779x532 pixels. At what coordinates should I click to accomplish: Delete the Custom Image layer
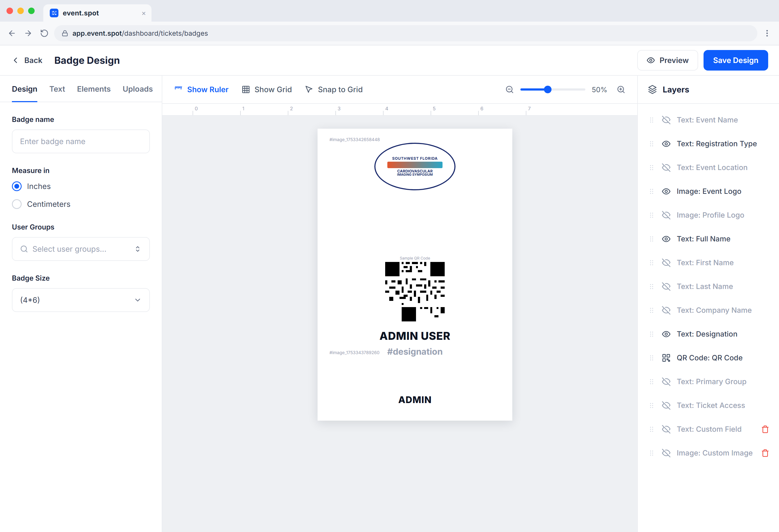(765, 453)
